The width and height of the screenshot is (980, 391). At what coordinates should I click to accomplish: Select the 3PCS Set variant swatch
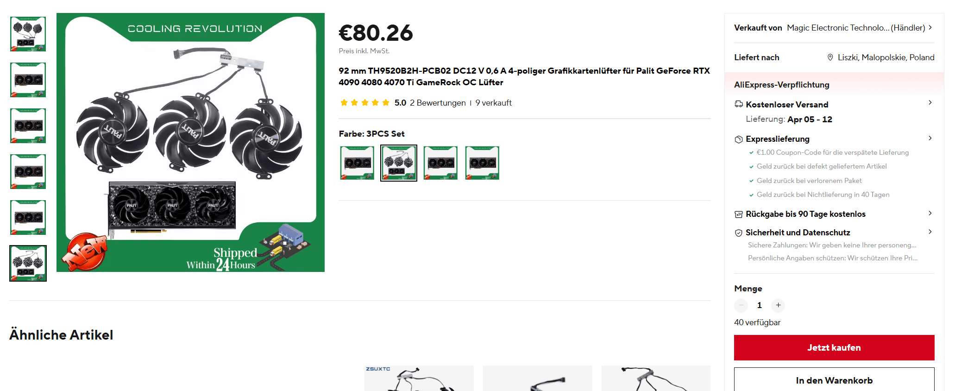399,163
